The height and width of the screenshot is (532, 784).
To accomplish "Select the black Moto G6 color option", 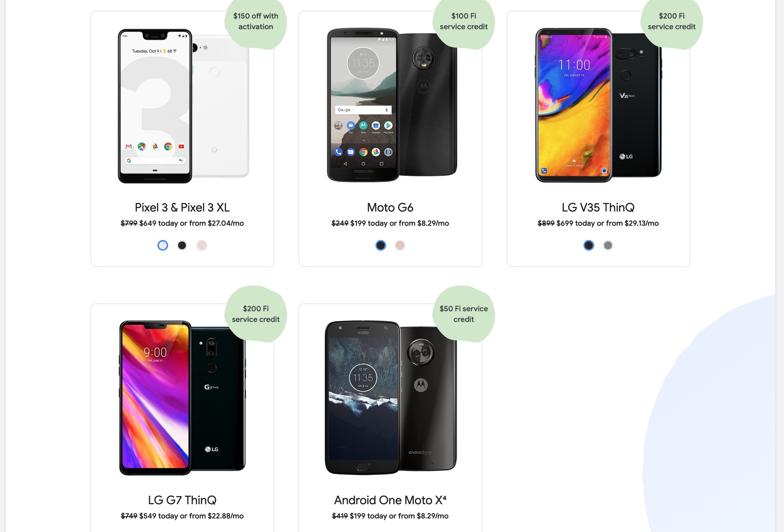I will (381, 245).
